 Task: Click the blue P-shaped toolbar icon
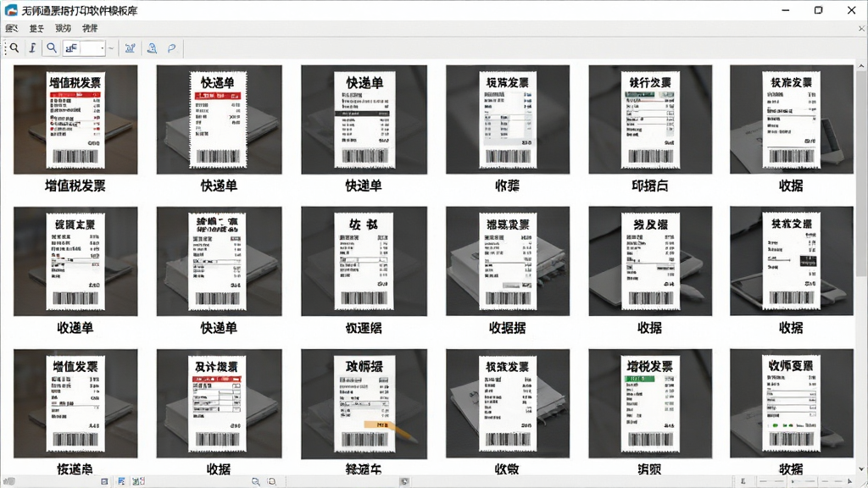pos(171,48)
